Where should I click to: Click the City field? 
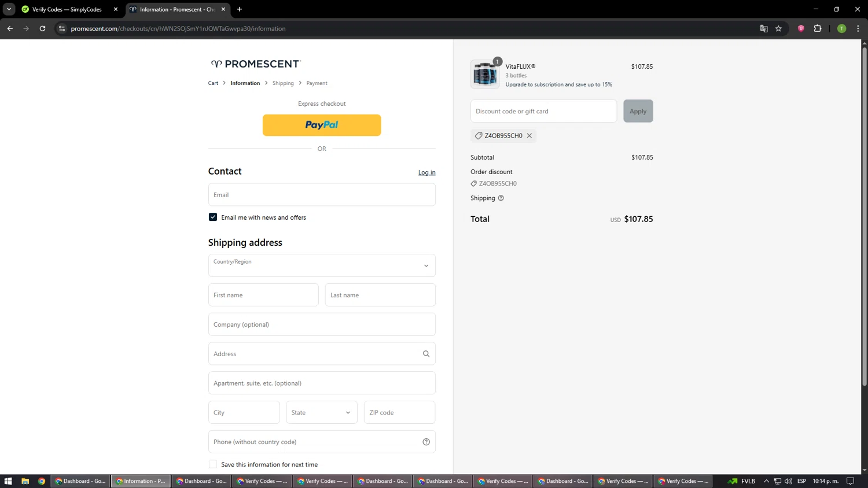[x=244, y=412]
